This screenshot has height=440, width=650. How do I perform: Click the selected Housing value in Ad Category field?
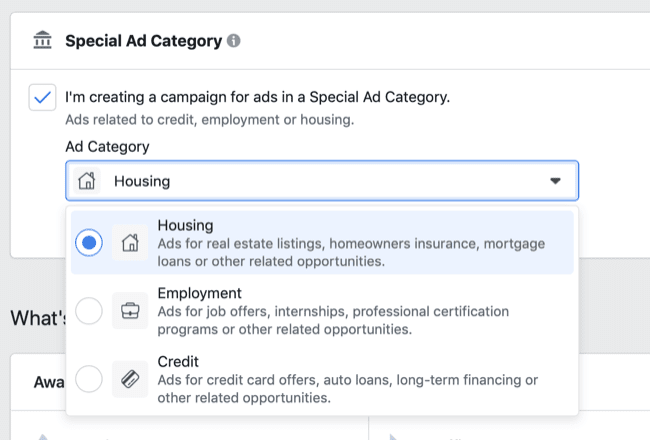click(x=142, y=182)
